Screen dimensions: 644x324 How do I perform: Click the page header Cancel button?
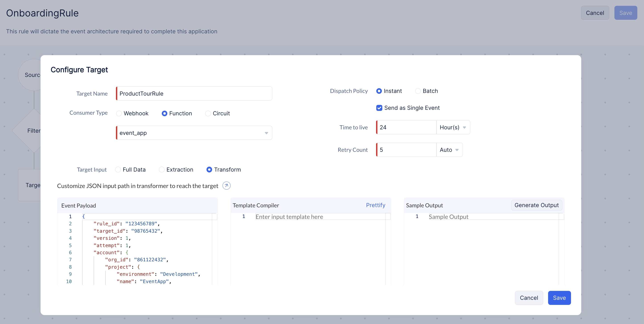tap(595, 13)
